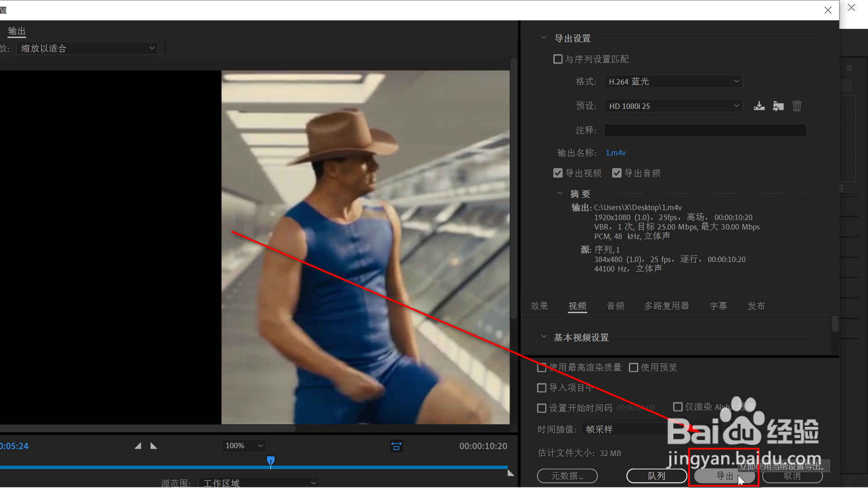Image resolution: width=868 pixels, height=488 pixels.
Task: Uncheck the export video checkbox
Action: coord(558,173)
